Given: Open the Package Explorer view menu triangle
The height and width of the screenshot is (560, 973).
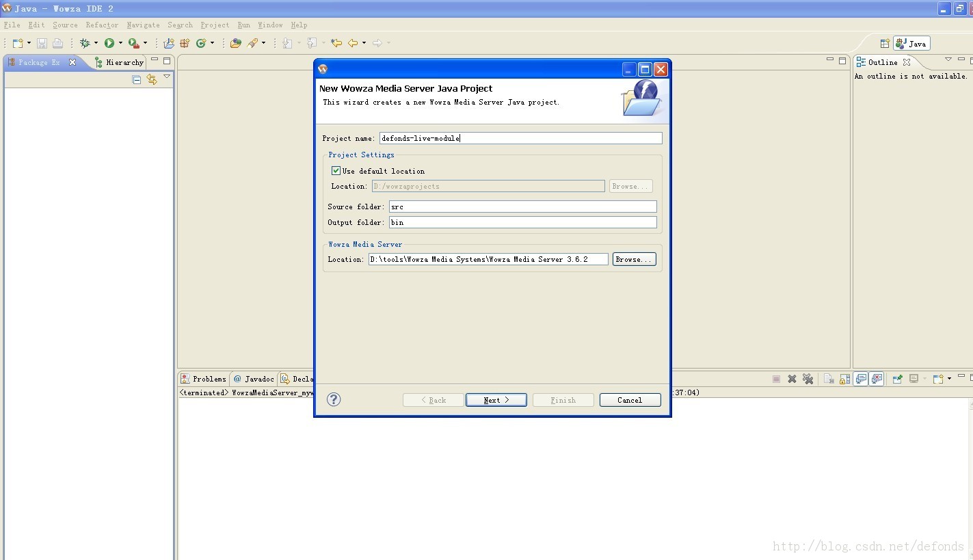Looking at the screenshot, I should pyautogui.click(x=167, y=77).
